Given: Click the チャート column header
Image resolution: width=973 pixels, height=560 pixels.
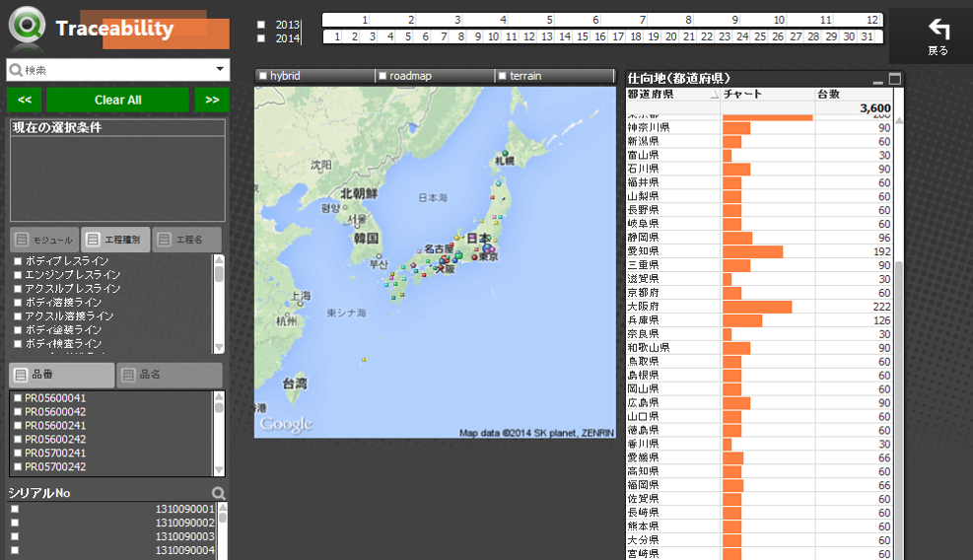Looking at the screenshot, I should click(x=768, y=95).
